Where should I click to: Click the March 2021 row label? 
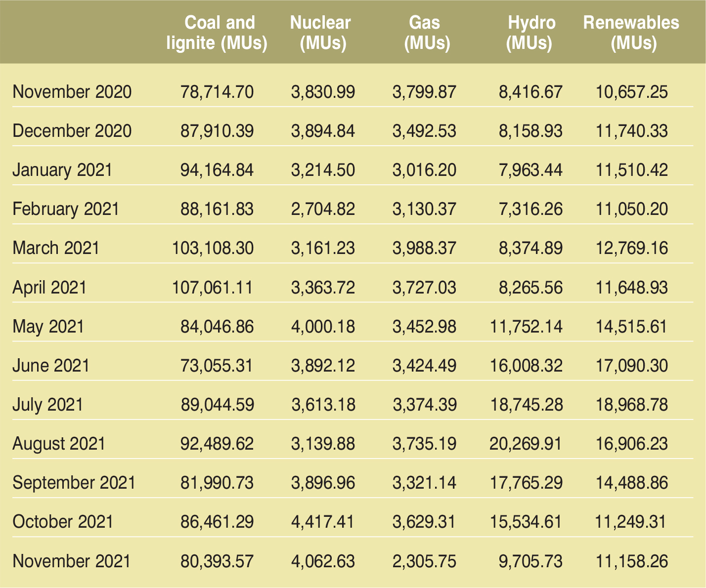(56, 248)
